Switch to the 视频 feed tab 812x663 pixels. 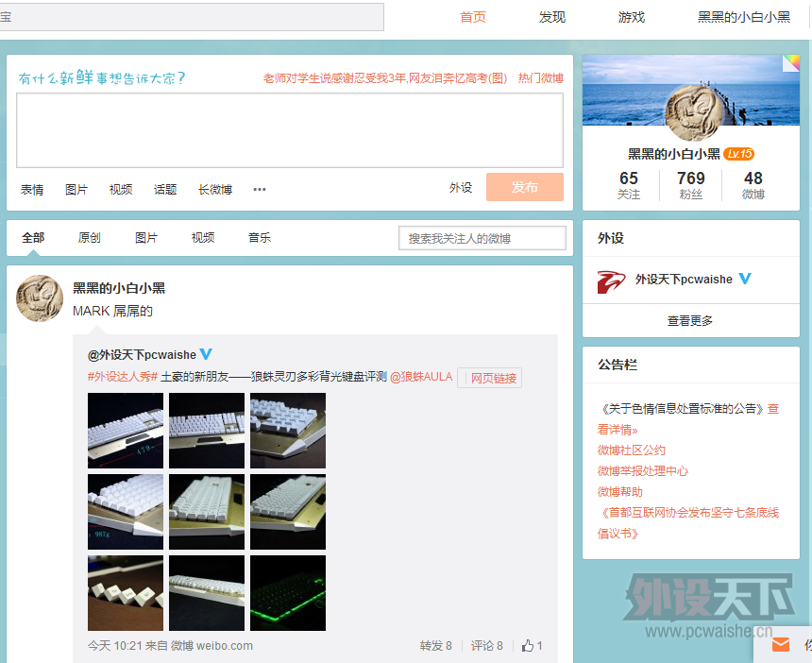(203, 238)
